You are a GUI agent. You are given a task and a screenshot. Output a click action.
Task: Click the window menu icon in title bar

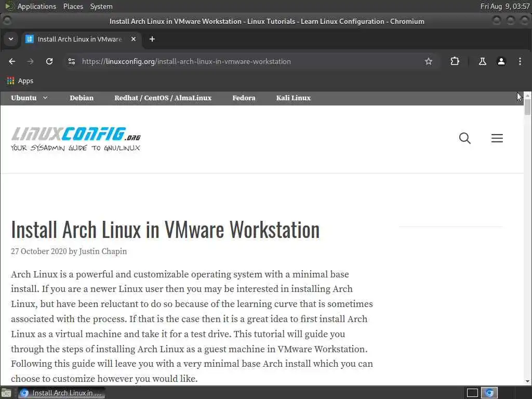6,21
